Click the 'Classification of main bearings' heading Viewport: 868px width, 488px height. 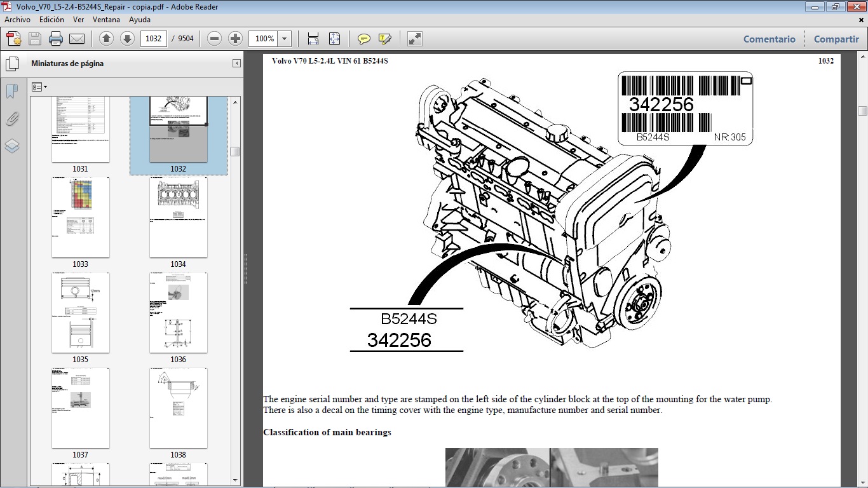pos(327,433)
